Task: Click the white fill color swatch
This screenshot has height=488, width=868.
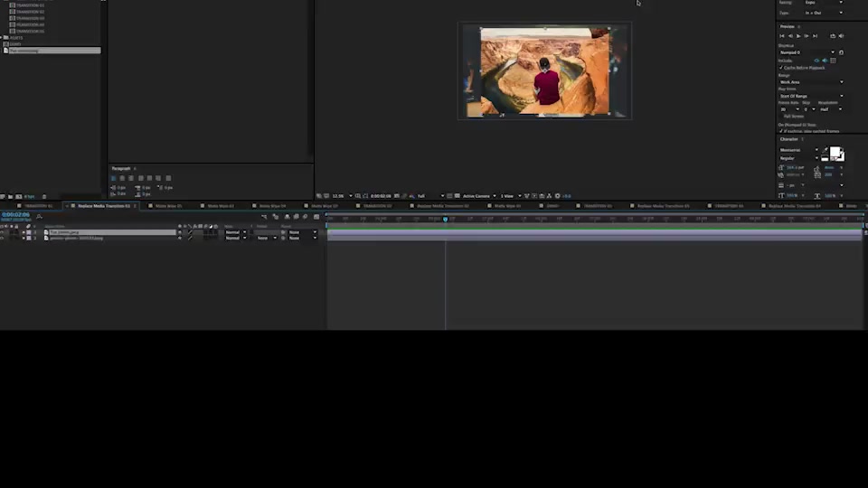Action: point(835,152)
